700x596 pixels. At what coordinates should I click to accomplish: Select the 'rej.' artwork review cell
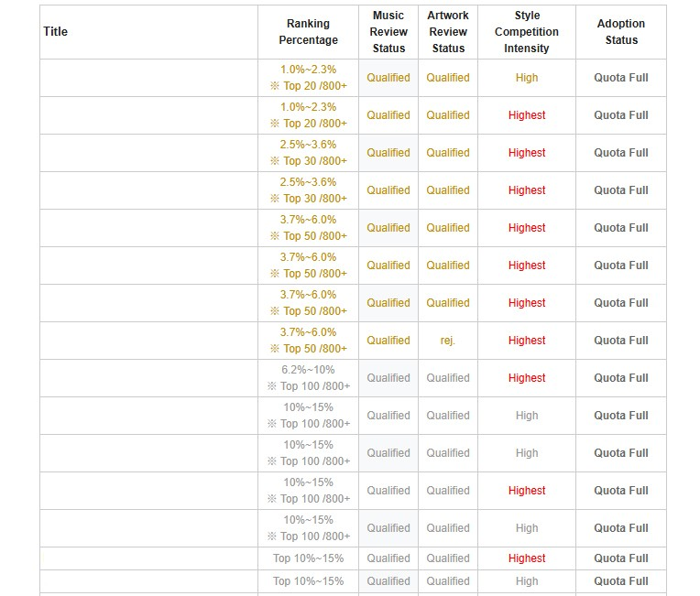coord(448,341)
